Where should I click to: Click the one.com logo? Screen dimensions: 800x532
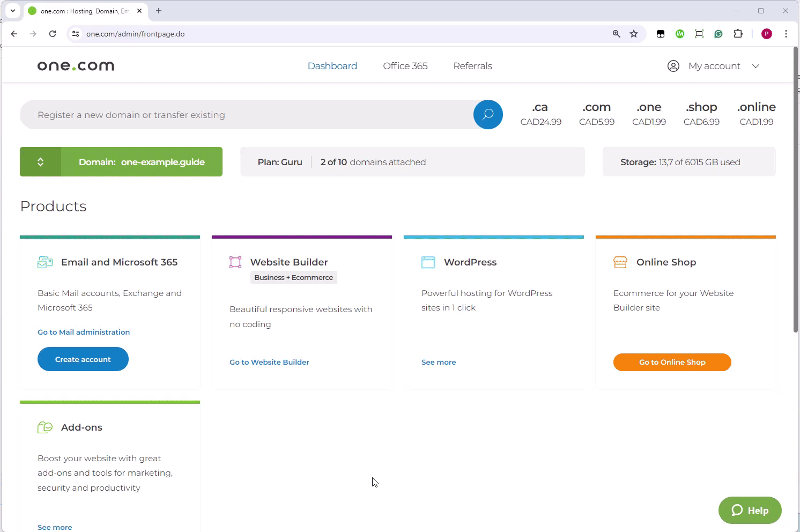(x=76, y=66)
